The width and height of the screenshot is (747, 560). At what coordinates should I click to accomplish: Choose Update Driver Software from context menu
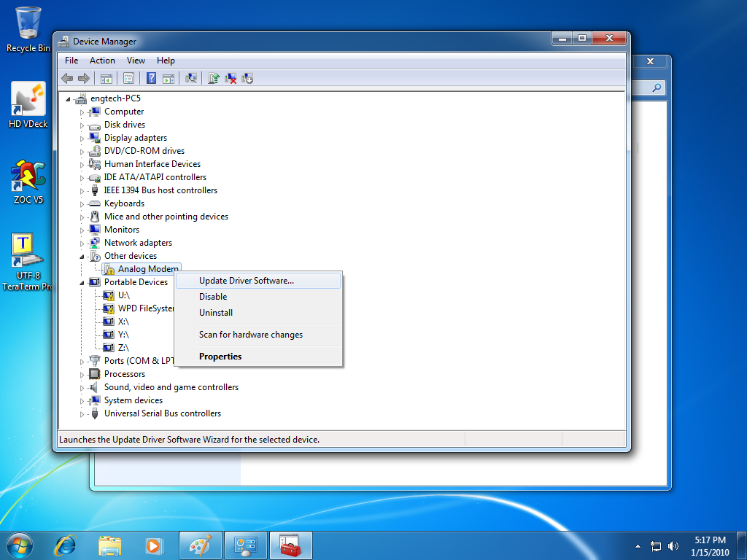pyautogui.click(x=247, y=281)
